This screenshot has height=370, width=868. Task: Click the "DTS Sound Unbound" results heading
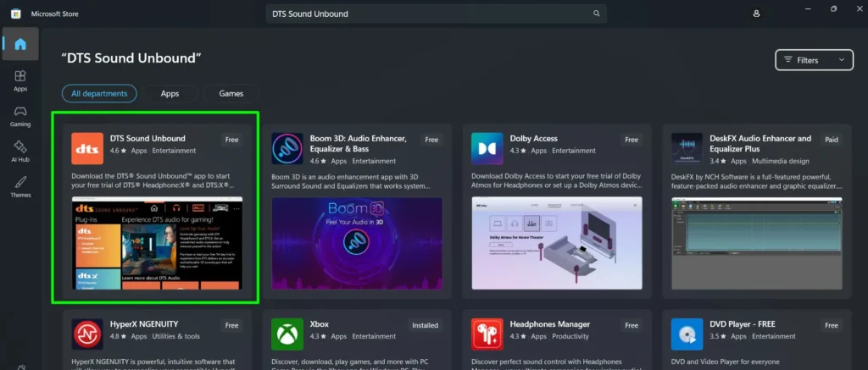tap(131, 58)
